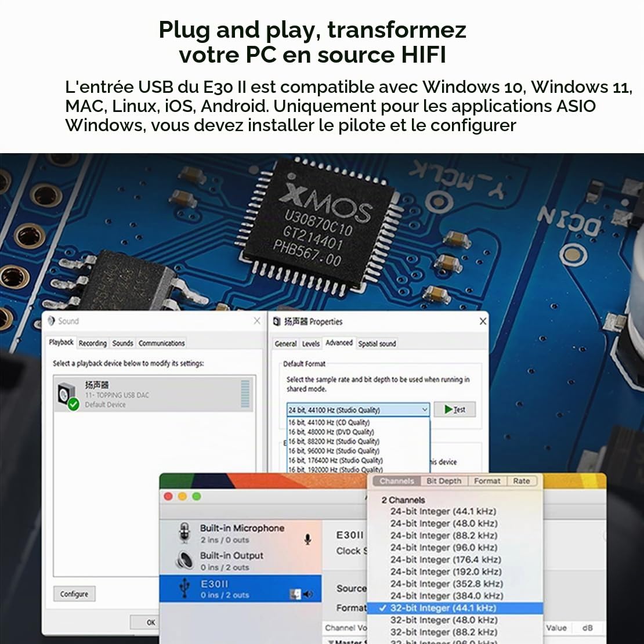Click the Built-in Microphone icon
This screenshot has width=644, height=644.
[x=185, y=533]
